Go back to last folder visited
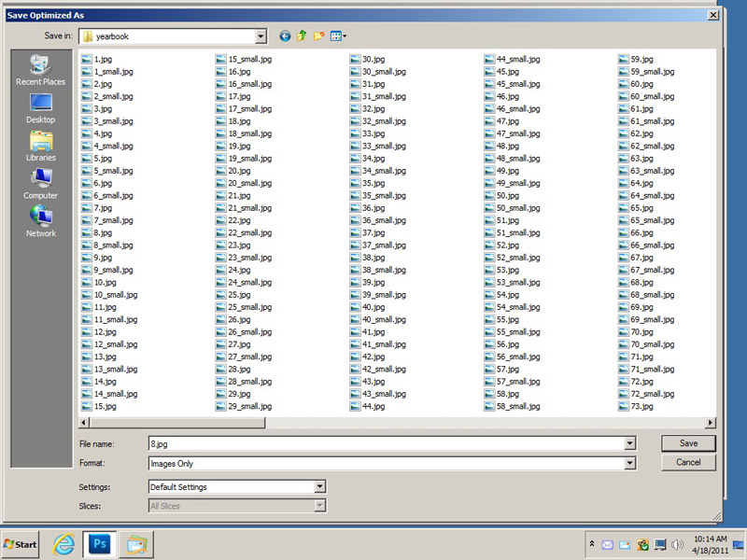This screenshot has height=560, width=747. click(285, 36)
